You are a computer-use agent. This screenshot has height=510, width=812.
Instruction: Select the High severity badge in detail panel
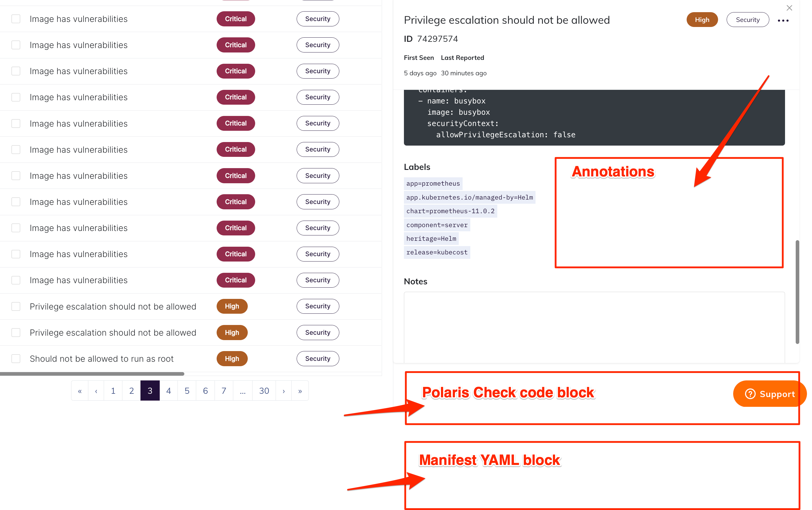tap(702, 20)
